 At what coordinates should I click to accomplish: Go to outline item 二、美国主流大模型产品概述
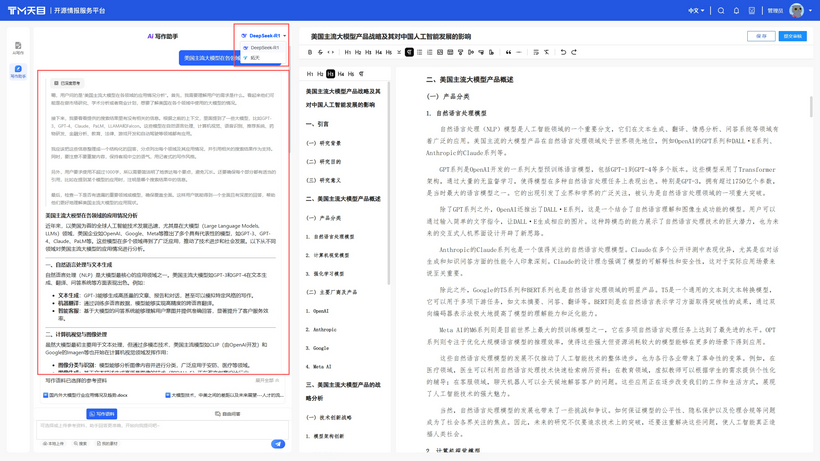tap(343, 199)
